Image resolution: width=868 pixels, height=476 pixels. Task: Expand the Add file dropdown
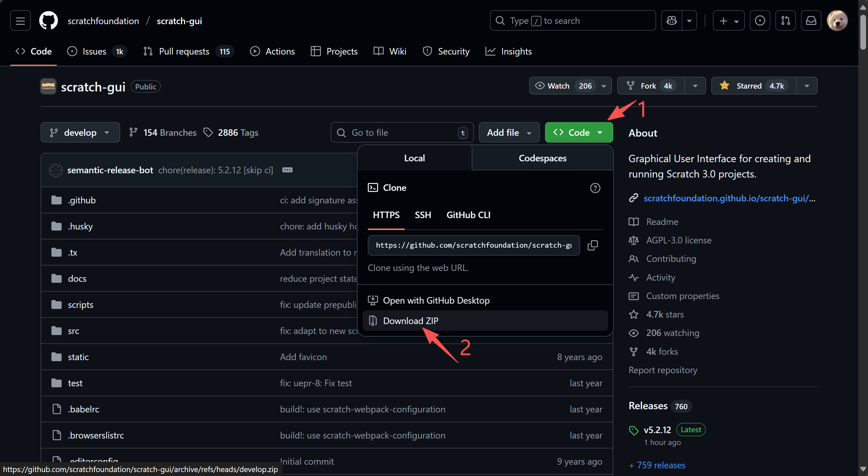click(x=509, y=133)
